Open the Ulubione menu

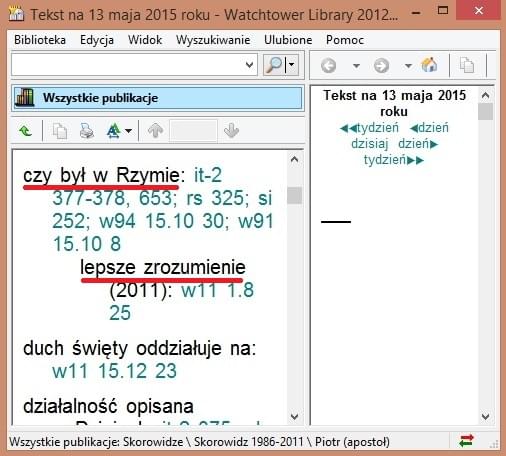pyautogui.click(x=288, y=40)
